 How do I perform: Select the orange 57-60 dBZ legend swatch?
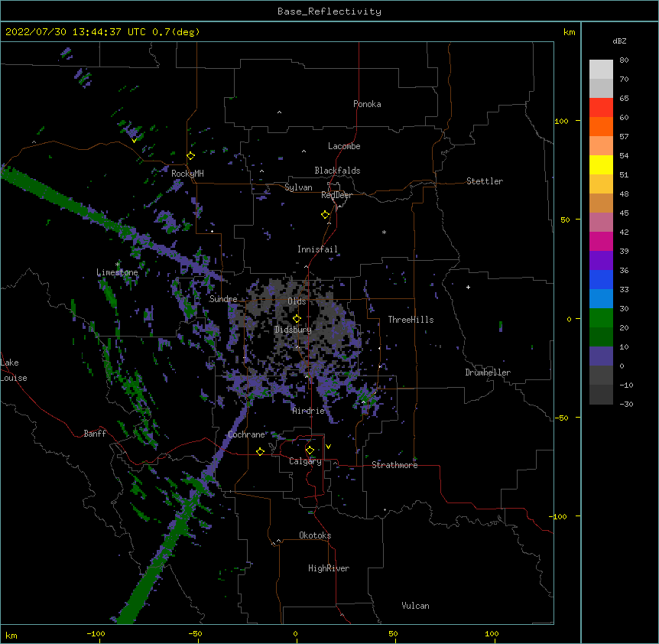click(601, 127)
